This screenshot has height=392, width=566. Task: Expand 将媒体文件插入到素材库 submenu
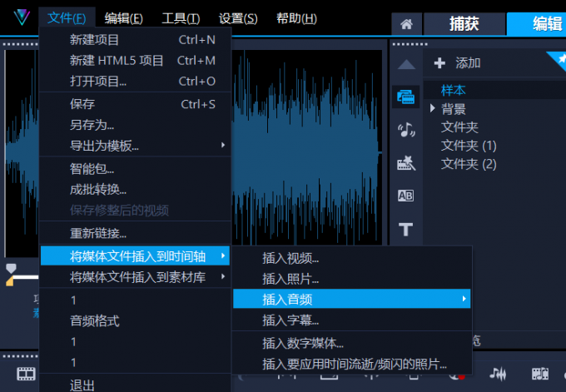pos(135,277)
